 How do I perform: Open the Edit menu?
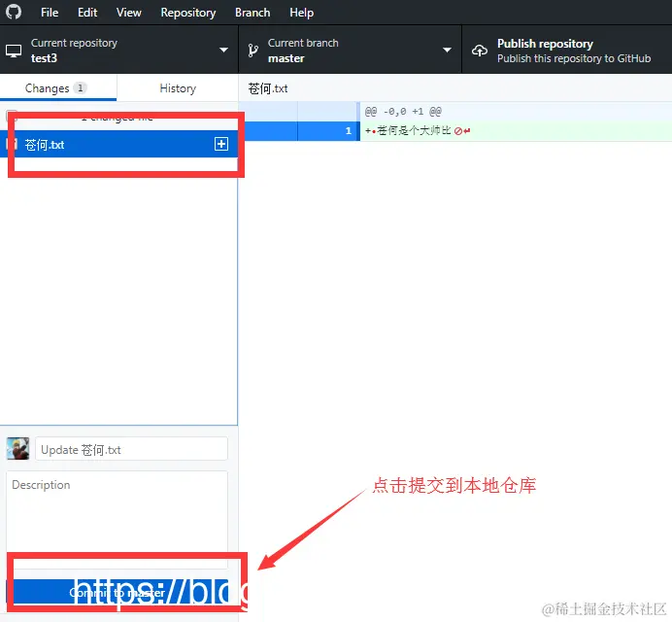[87, 13]
